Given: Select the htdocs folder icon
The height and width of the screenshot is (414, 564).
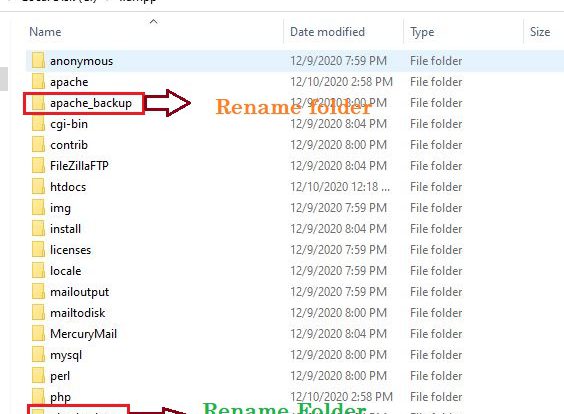Looking at the screenshot, I should tap(38, 186).
